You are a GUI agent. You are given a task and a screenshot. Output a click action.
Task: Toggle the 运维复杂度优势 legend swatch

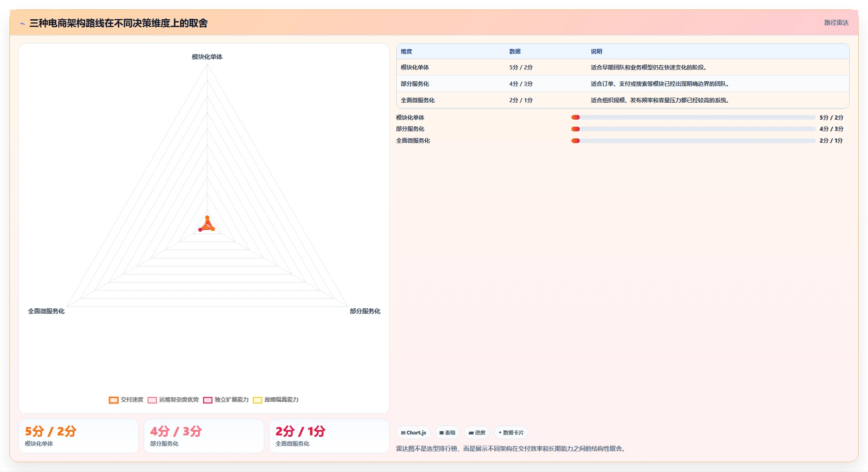click(152, 400)
